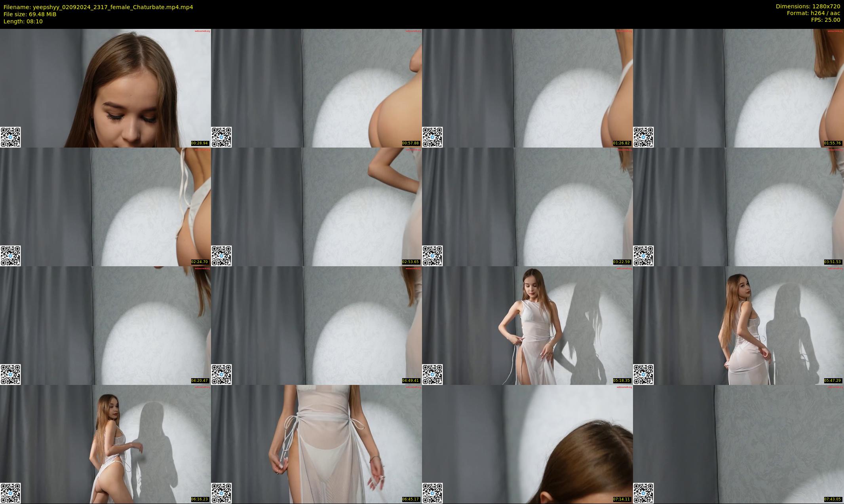The height and width of the screenshot is (504, 844).
Task: View the frame captured at 07:43.05
Action: click(738, 444)
